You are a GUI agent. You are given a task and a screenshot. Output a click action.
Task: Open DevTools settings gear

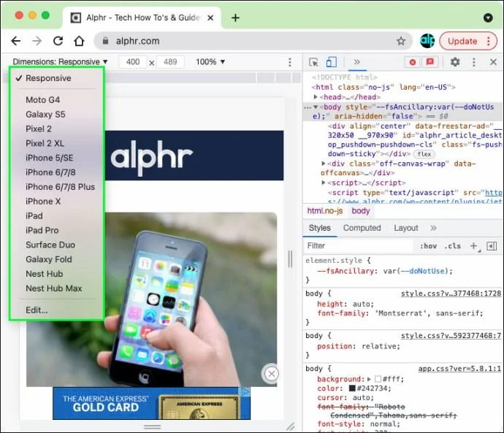[x=455, y=61]
